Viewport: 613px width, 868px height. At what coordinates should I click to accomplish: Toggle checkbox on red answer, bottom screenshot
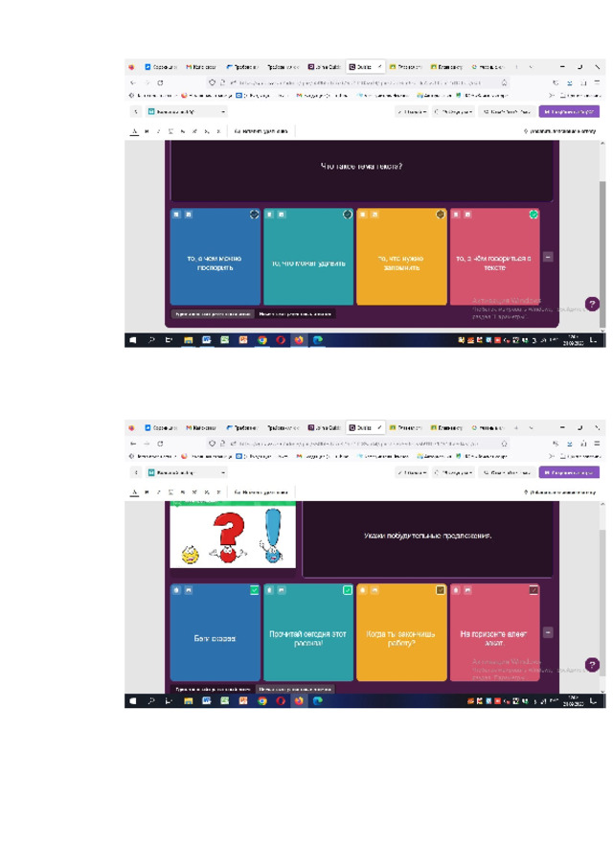534,590
